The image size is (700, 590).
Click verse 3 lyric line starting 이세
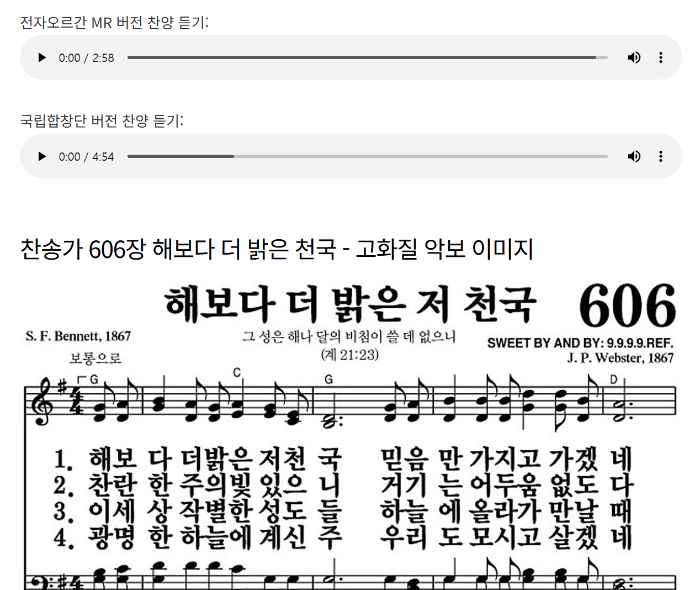pos(343,511)
